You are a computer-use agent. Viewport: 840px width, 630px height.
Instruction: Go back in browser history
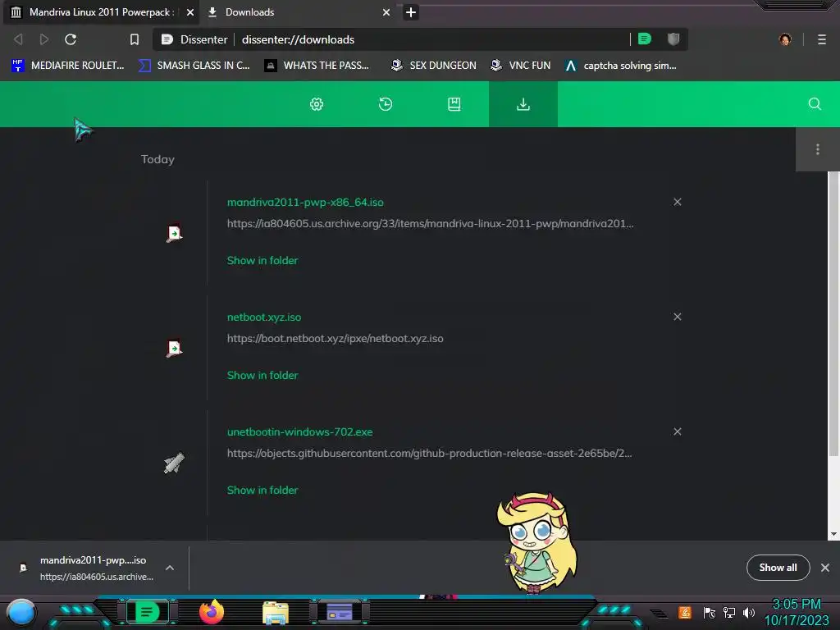pyautogui.click(x=18, y=39)
